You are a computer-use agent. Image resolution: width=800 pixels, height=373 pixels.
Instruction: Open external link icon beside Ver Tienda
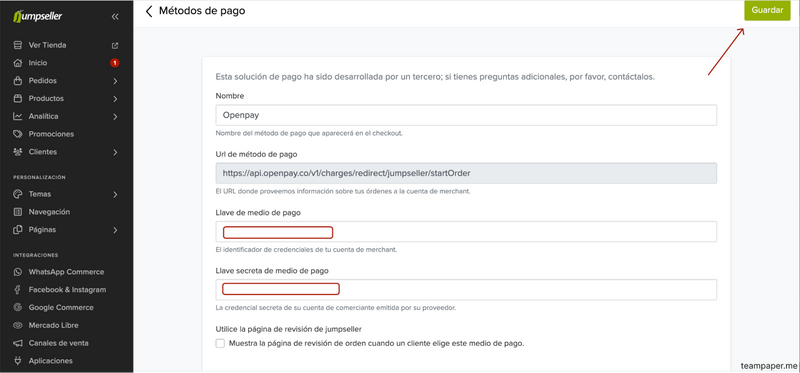tap(115, 45)
